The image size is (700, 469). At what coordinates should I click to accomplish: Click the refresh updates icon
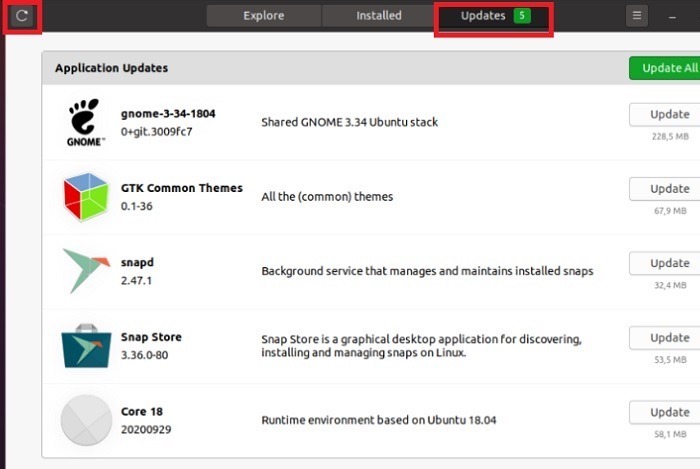coord(22,16)
